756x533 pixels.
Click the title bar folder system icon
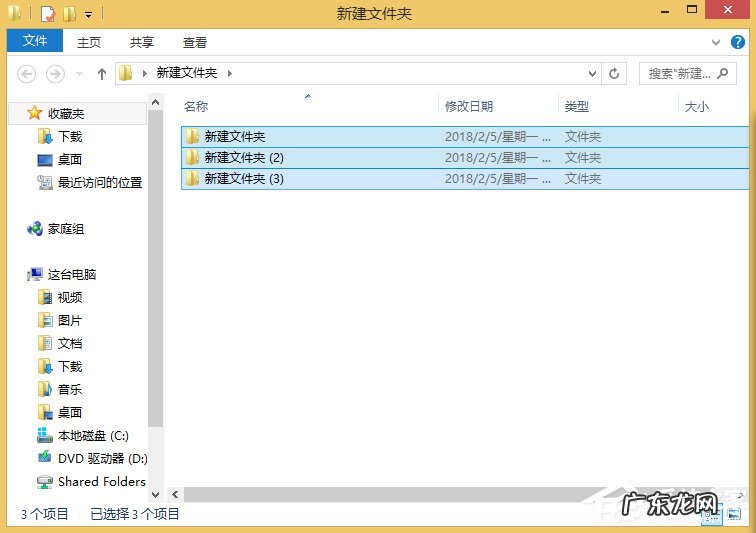coord(14,13)
